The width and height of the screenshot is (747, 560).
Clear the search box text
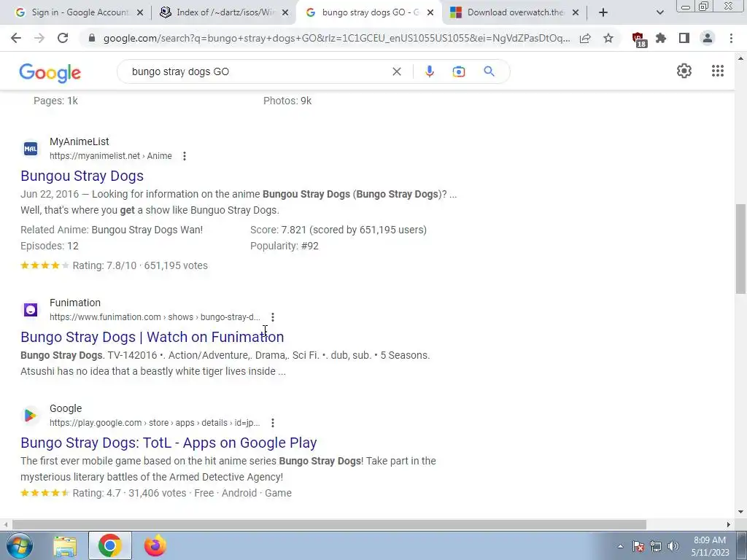tap(396, 71)
